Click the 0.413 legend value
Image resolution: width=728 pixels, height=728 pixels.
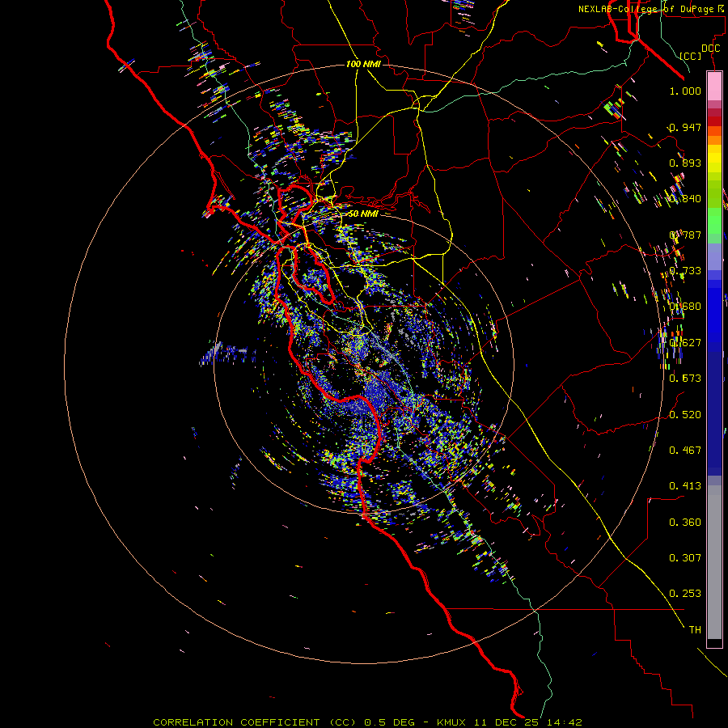tap(685, 486)
